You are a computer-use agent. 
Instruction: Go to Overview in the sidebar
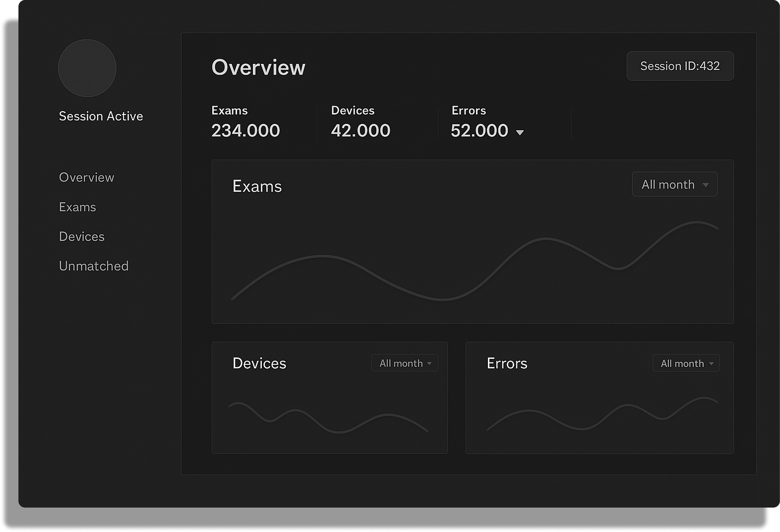coord(87,177)
